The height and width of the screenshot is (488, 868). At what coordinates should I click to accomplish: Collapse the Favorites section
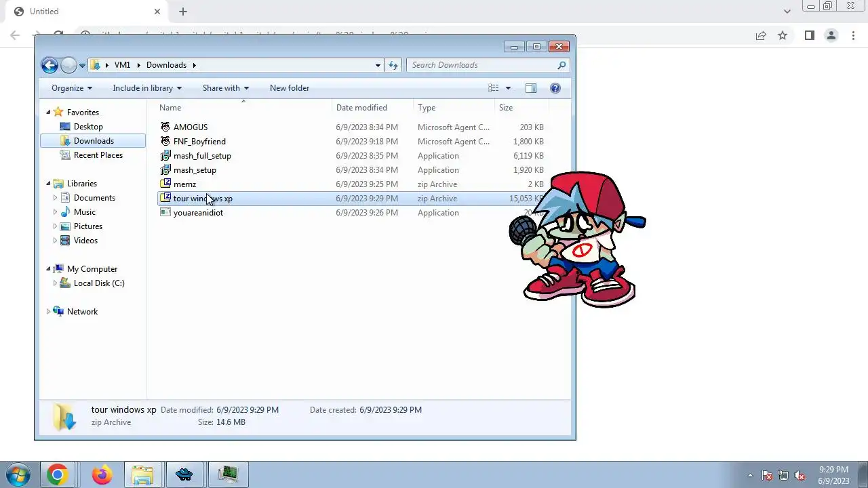coord(48,113)
